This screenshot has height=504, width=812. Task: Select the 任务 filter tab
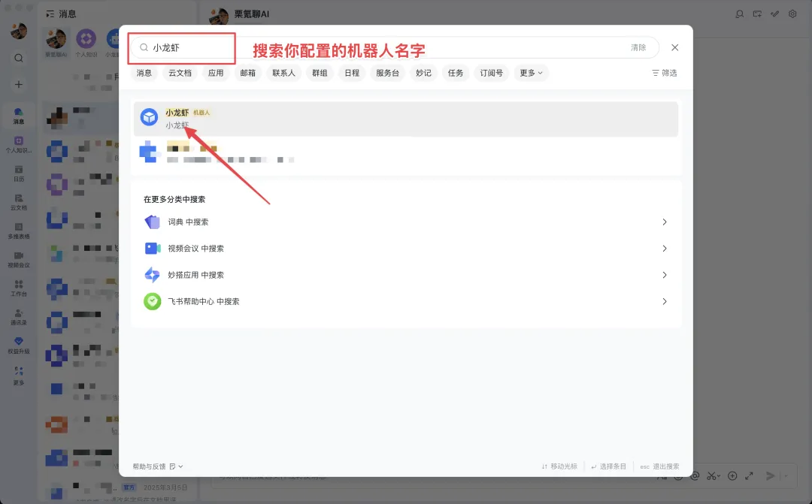pyautogui.click(x=456, y=73)
